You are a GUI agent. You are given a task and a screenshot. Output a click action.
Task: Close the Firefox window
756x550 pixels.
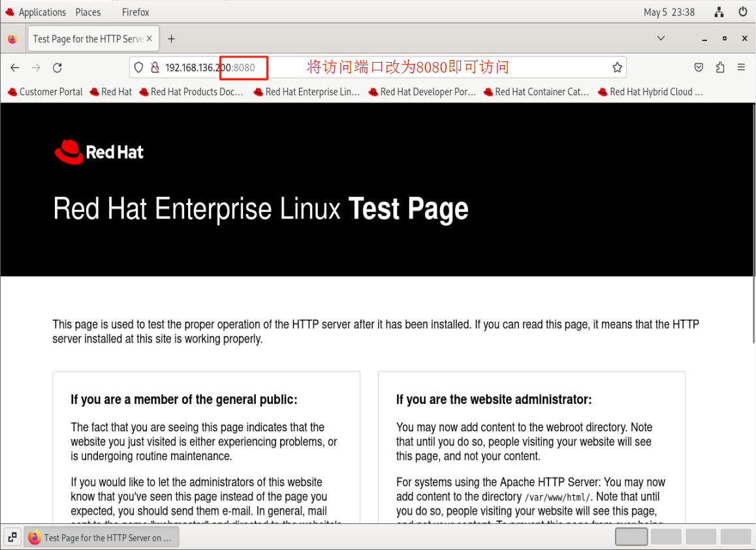pos(744,38)
